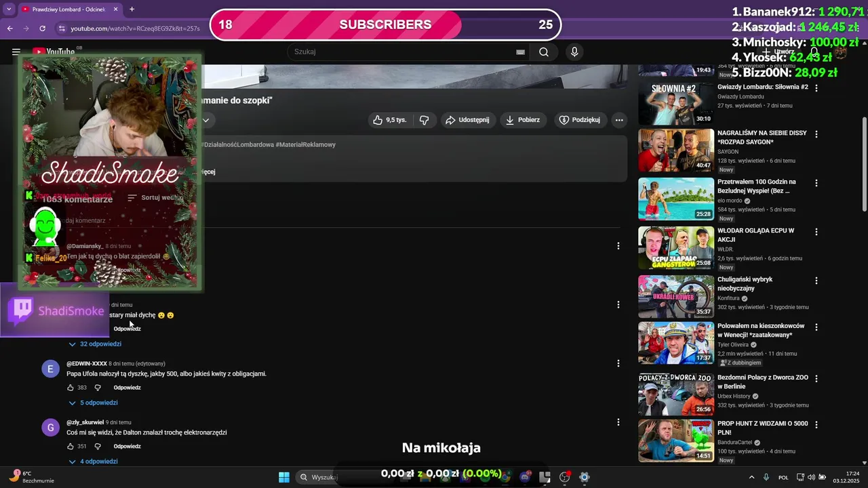868x488 pixels.
Task: Dislike the EDWIN-XXXX comment
Action: [98, 388]
